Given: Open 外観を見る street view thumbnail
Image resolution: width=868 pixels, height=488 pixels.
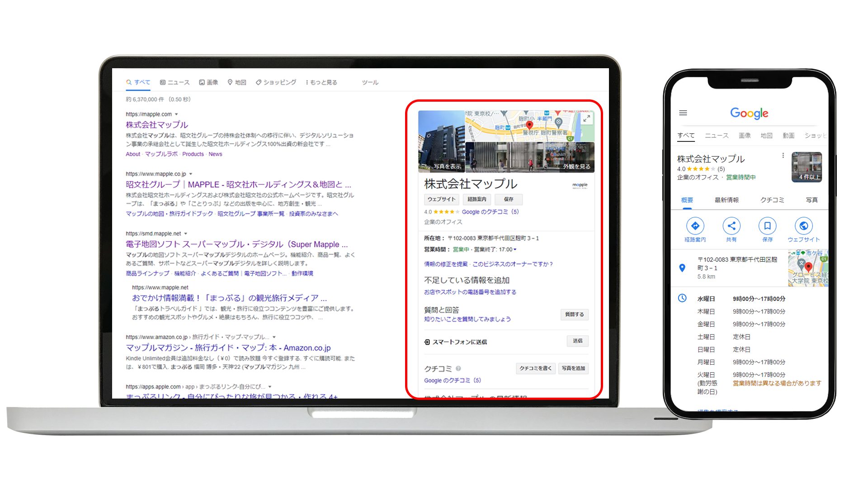Looking at the screenshot, I should pos(530,157).
